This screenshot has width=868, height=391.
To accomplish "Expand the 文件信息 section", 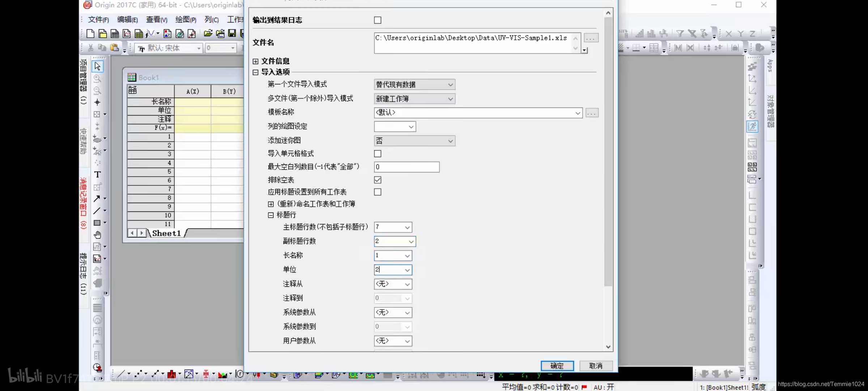I will pyautogui.click(x=255, y=62).
